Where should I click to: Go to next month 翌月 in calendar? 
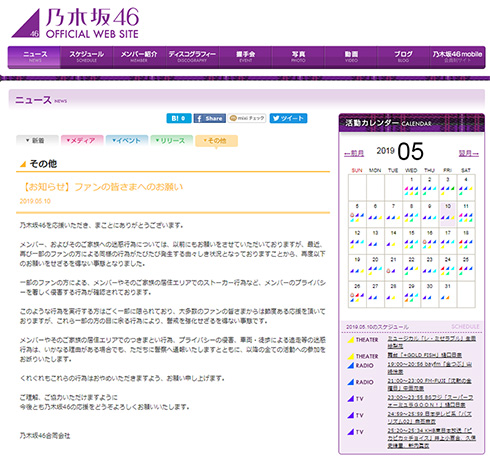click(469, 153)
